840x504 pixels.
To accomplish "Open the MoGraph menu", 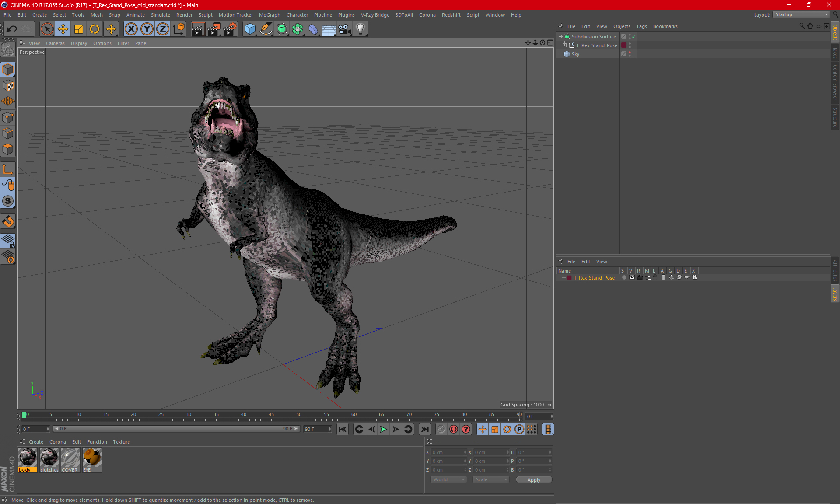I will click(269, 15).
